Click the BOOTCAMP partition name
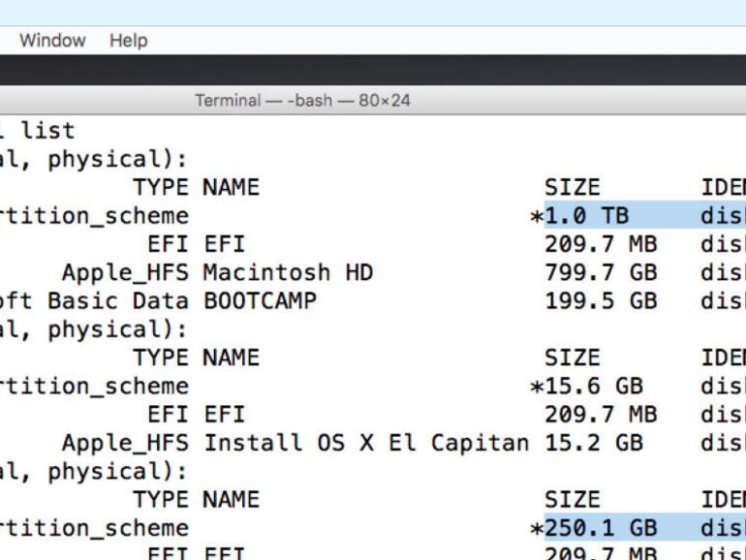 pos(260,300)
